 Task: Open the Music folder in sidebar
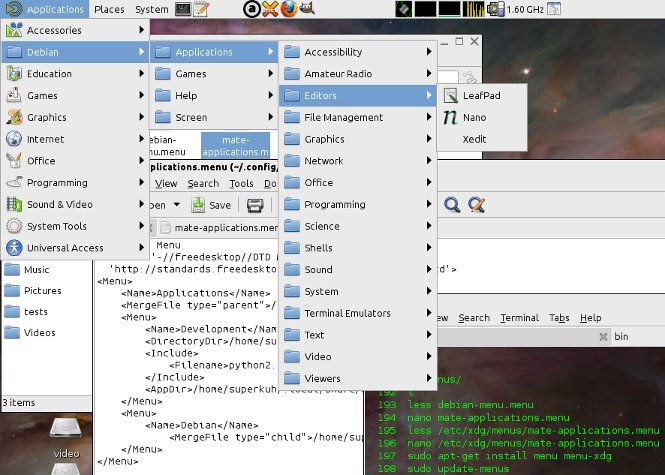[27, 270]
